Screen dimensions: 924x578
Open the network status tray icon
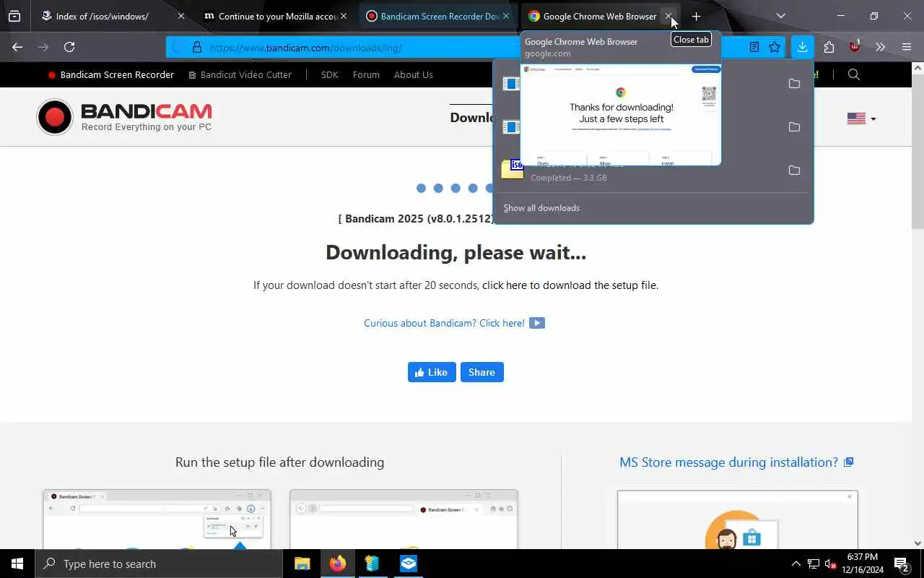(813, 564)
